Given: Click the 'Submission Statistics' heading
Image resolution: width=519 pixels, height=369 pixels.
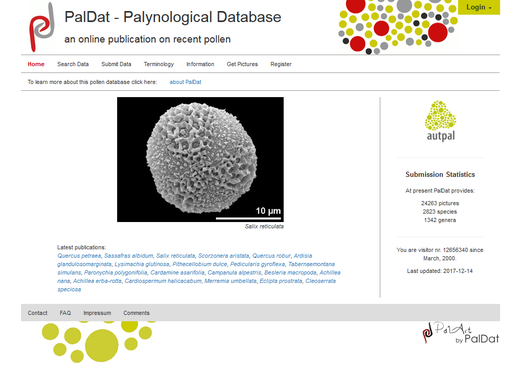Looking at the screenshot, I should 440,174.
